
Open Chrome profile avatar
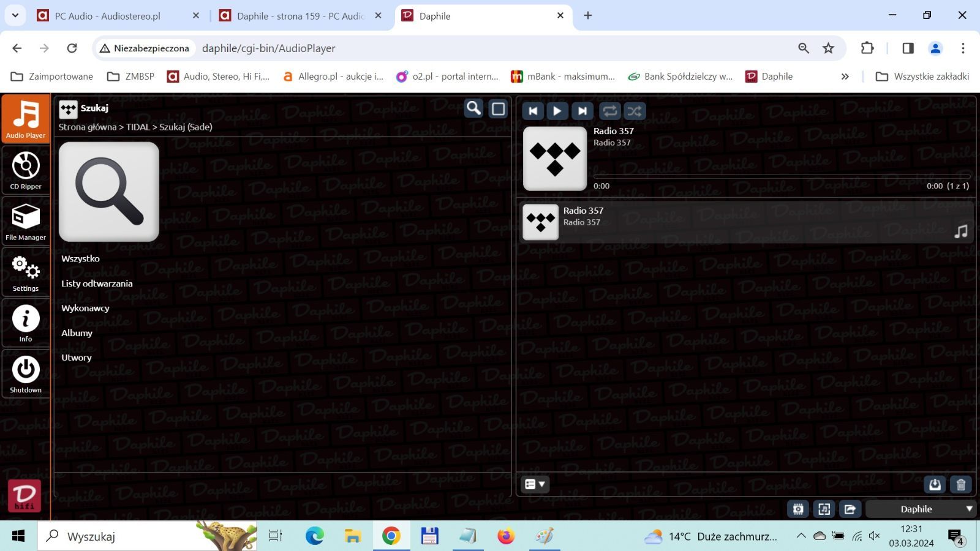coord(935,48)
